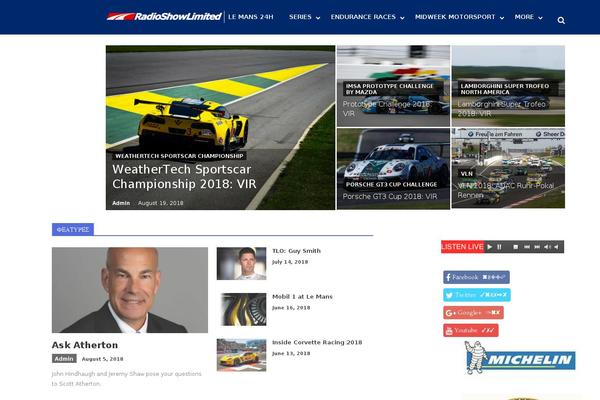
Task: Open the Facebook social button
Action: (x=476, y=277)
